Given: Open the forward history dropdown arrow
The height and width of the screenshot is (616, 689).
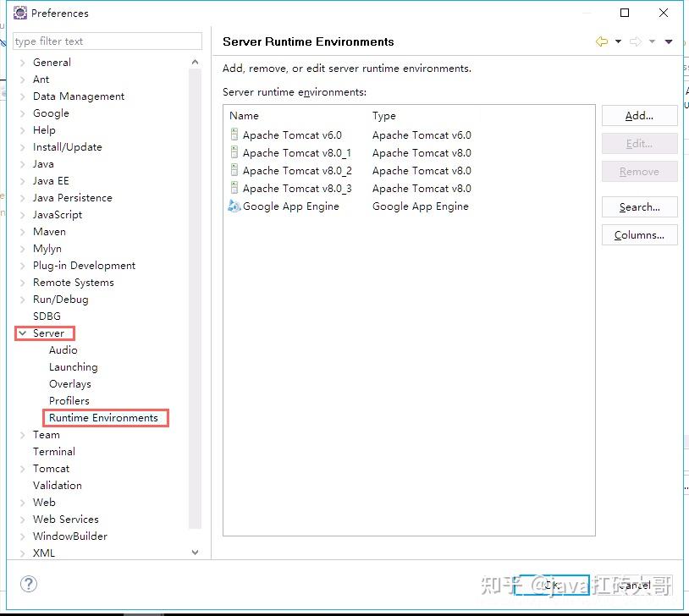Looking at the screenshot, I should click(x=652, y=41).
